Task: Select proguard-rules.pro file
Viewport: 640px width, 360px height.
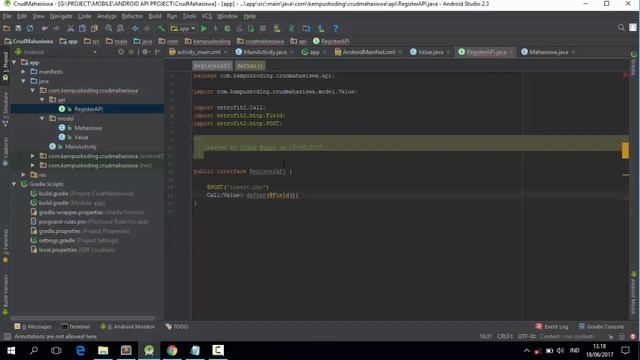Action: (62, 222)
